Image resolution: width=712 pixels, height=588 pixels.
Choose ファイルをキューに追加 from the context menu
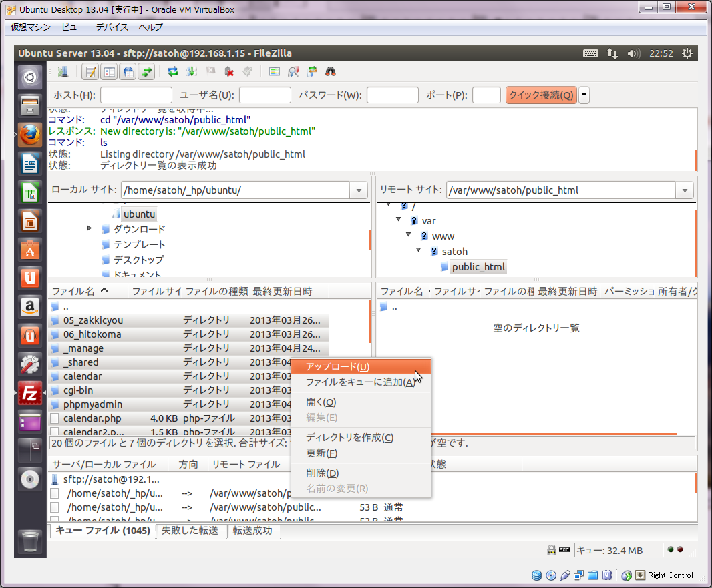[361, 382]
